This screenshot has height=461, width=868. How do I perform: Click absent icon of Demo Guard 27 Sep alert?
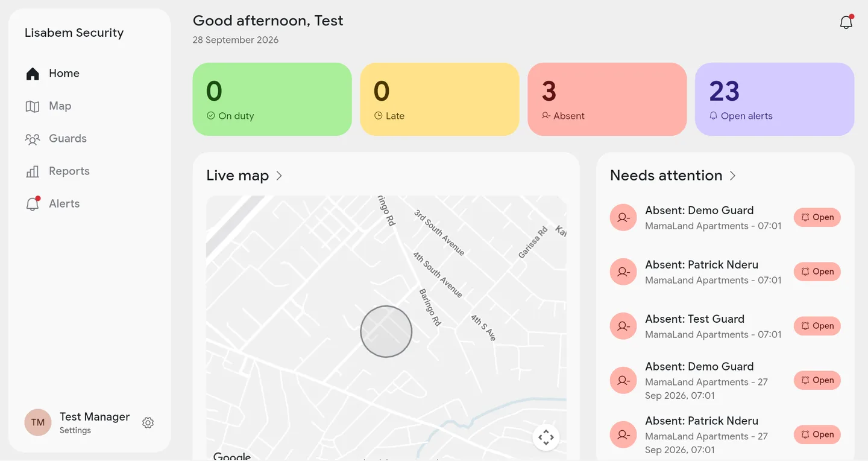click(x=623, y=380)
